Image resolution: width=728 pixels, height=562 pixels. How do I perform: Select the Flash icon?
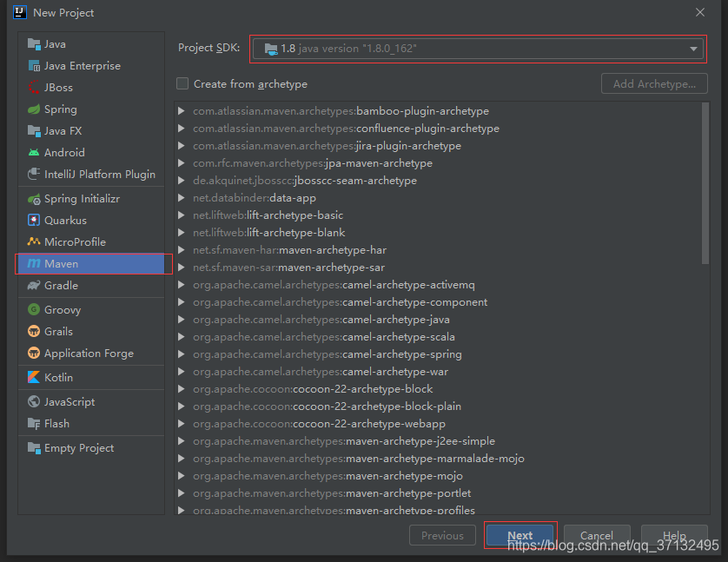coord(34,424)
